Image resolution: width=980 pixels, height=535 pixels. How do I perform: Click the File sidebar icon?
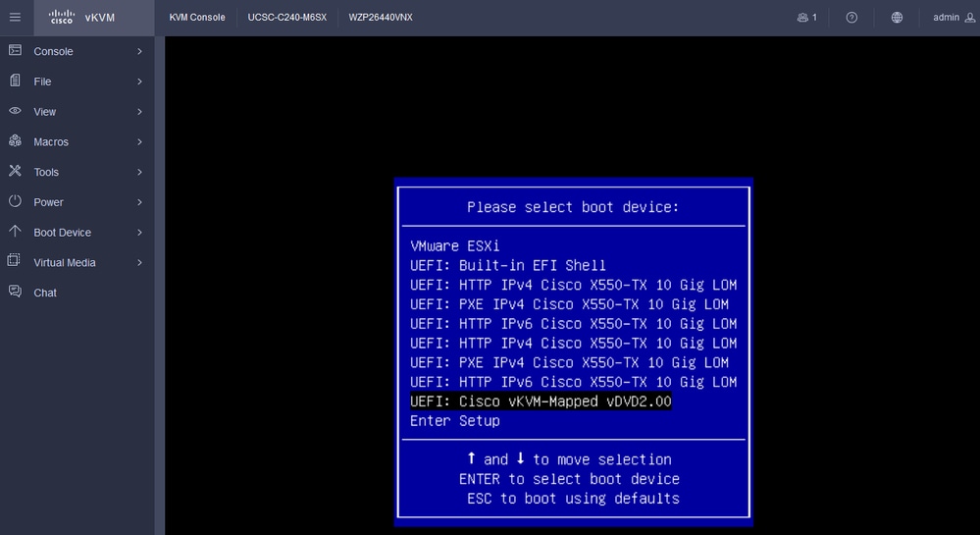[x=15, y=80]
